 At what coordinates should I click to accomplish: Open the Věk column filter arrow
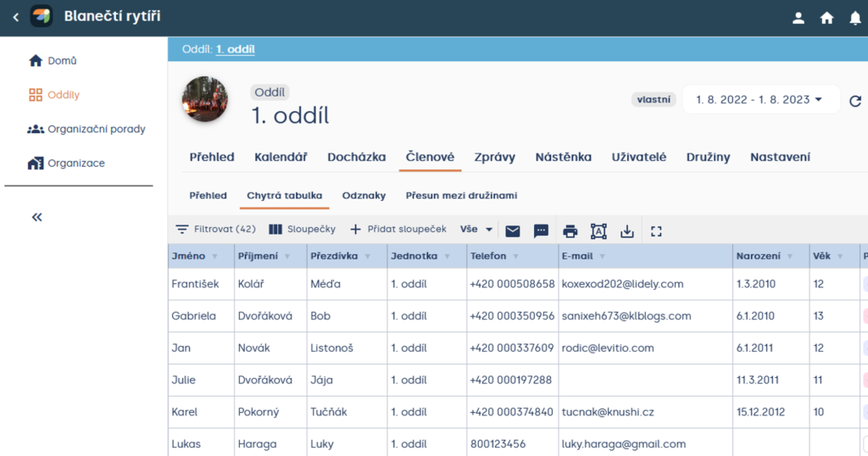[840, 257]
